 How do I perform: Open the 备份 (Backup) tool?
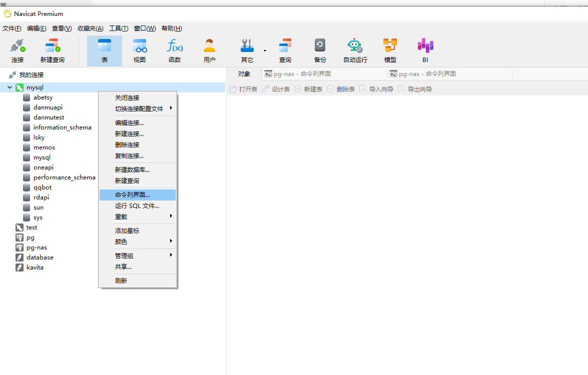(320, 50)
